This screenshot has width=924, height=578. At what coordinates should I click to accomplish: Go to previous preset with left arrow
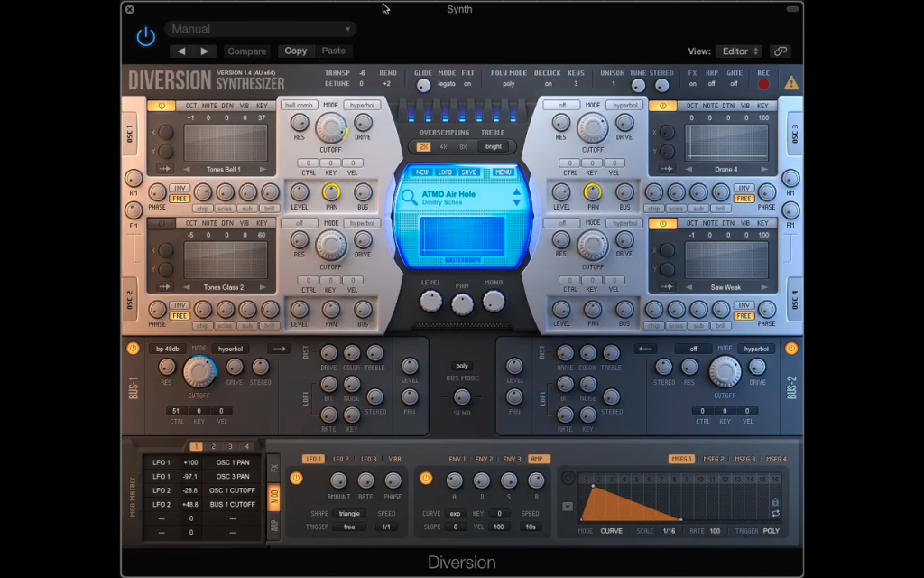(x=181, y=51)
